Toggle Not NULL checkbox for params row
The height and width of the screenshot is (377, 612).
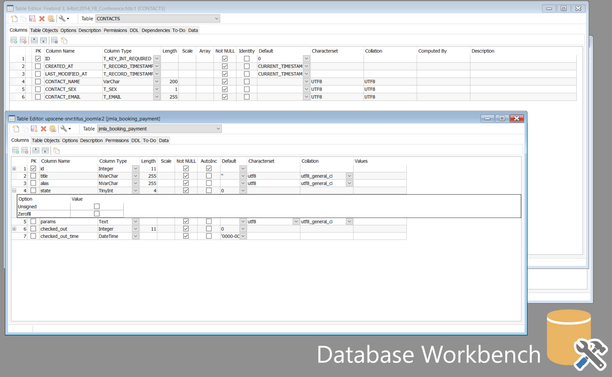tap(186, 221)
